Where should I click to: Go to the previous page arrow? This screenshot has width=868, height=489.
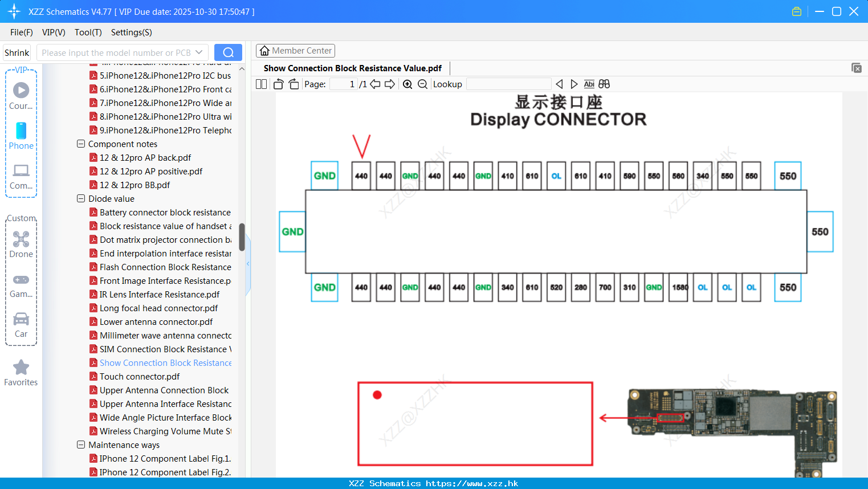375,84
